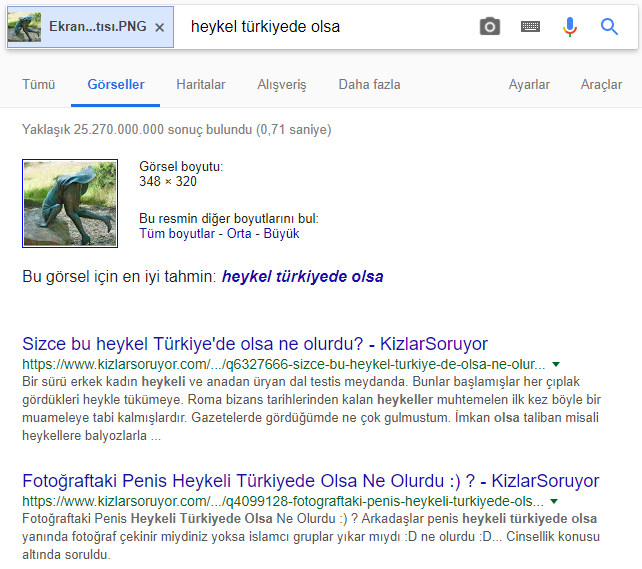Expand the Daha fazla menu
Image resolution: width=642 pixels, height=569 pixels.
click(x=369, y=84)
